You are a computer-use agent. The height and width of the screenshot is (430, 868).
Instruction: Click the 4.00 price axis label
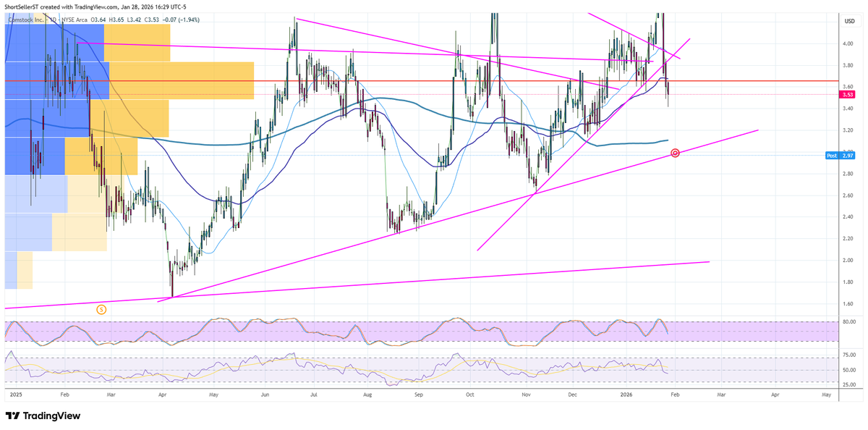[x=849, y=43]
